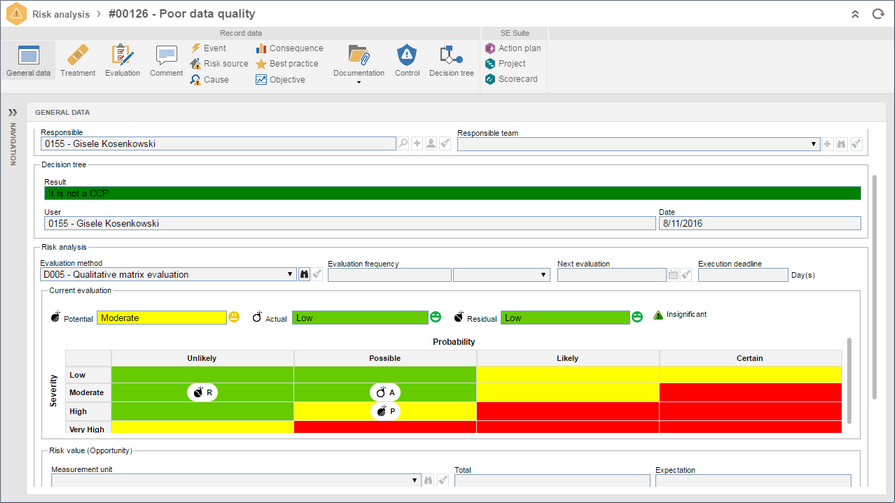Click the yellow Likely and Low matrix cell
Screen dimensions: 895x503
(x=568, y=375)
